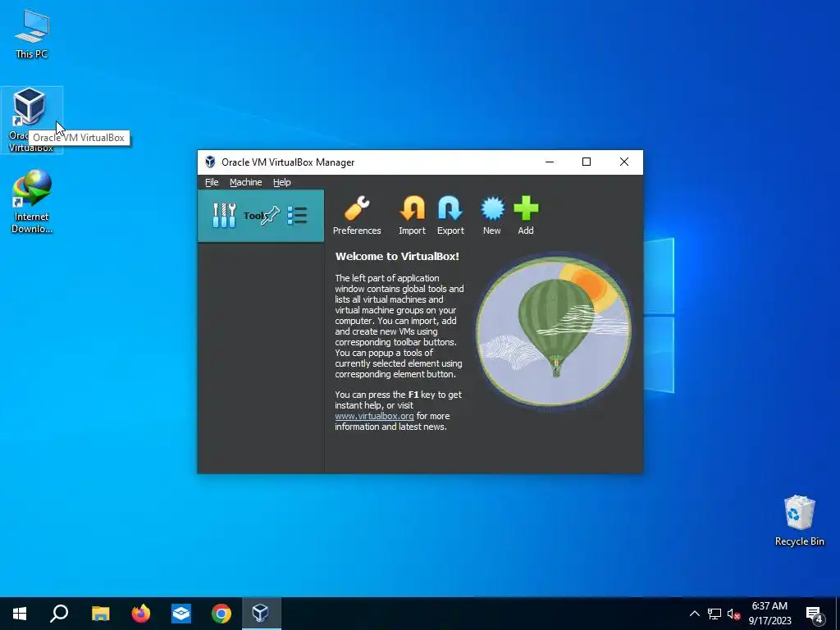Click the Welcome to VirtualBox! heading
Image resolution: width=840 pixels, height=630 pixels.
click(397, 256)
